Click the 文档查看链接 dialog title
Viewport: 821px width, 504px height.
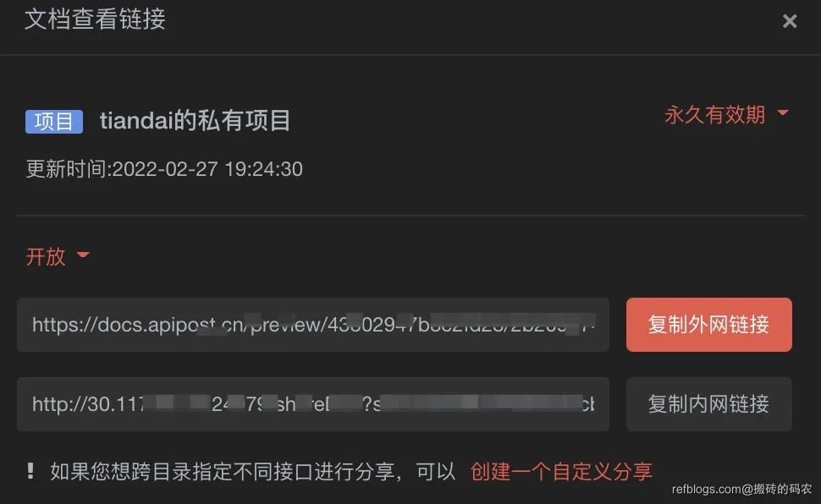pyautogui.click(x=95, y=19)
